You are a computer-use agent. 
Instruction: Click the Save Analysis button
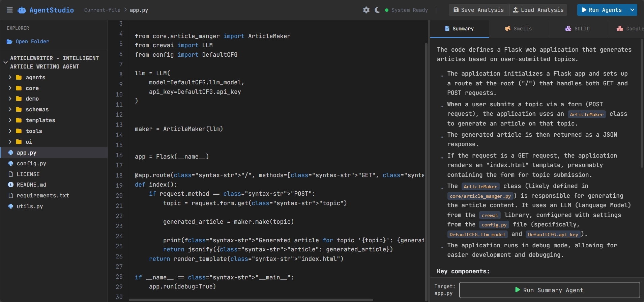click(x=478, y=10)
